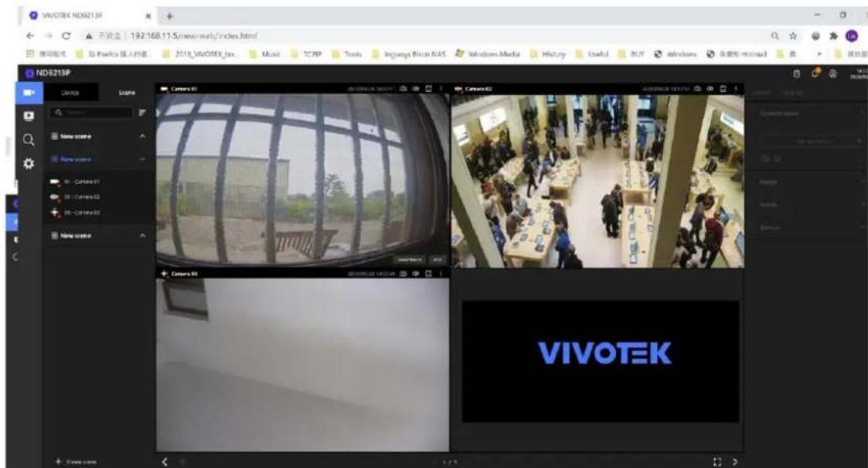Open the Tools bookmark folder
The width and height of the screenshot is (868, 468).
point(347,54)
